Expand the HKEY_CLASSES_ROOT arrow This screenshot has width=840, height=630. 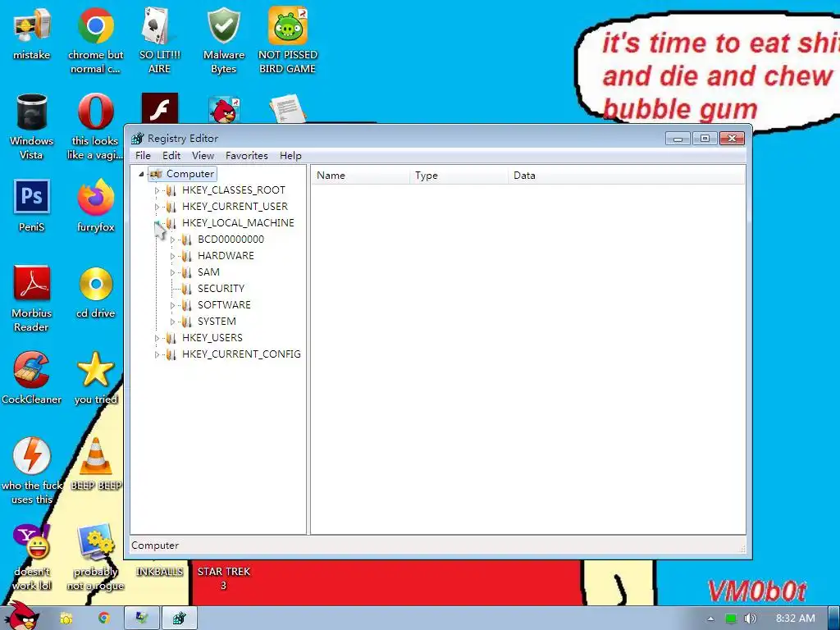click(157, 190)
